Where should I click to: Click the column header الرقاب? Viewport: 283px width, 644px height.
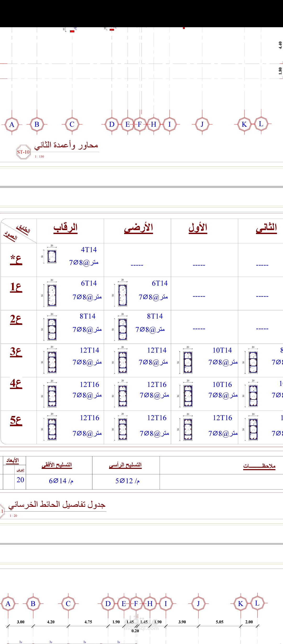tap(66, 228)
